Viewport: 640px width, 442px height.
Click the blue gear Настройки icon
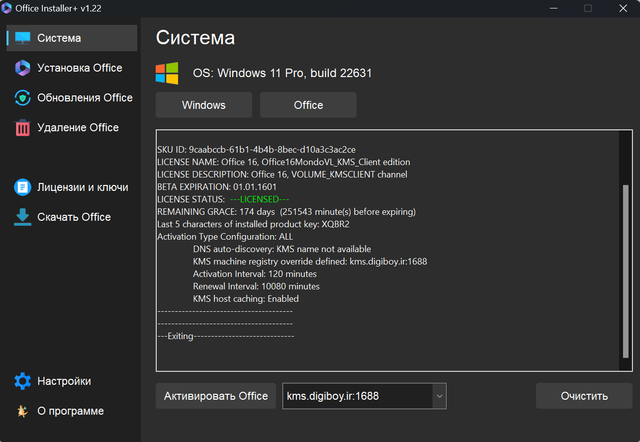click(22, 381)
